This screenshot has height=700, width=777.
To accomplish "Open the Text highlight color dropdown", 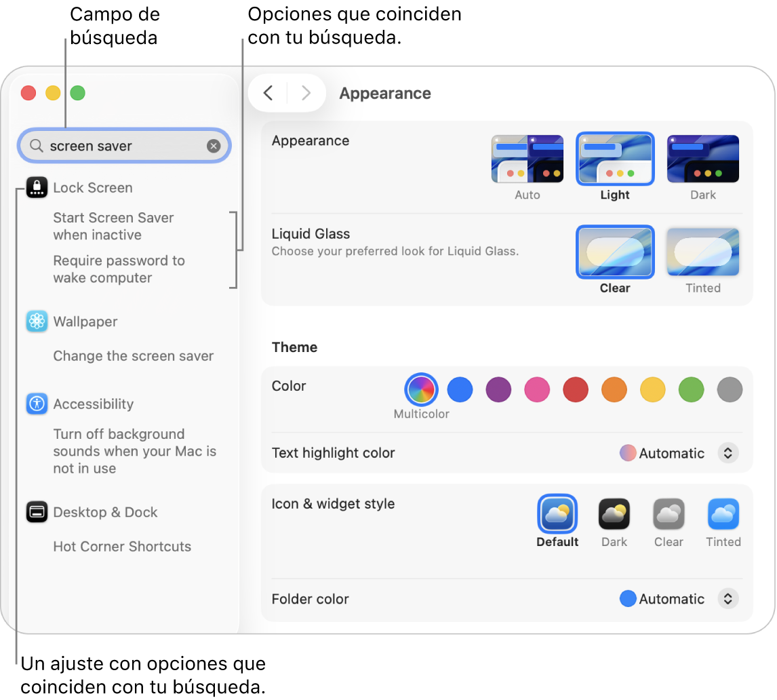I will 728,453.
